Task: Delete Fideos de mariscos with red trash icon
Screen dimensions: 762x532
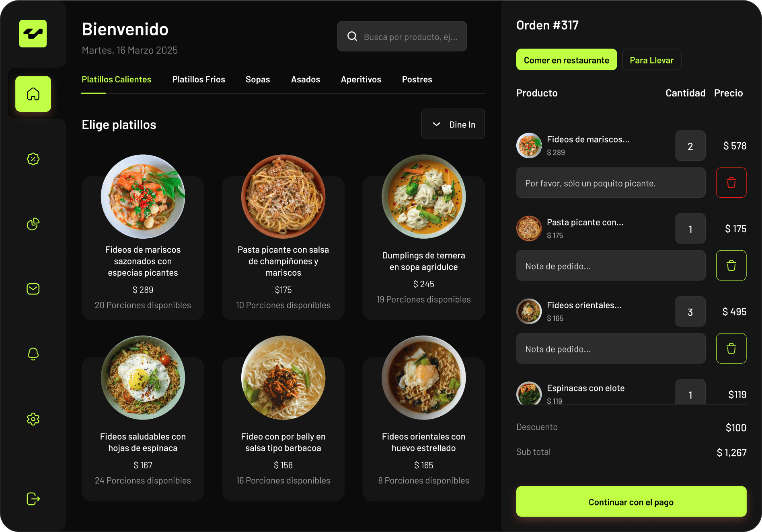Action: coord(731,183)
